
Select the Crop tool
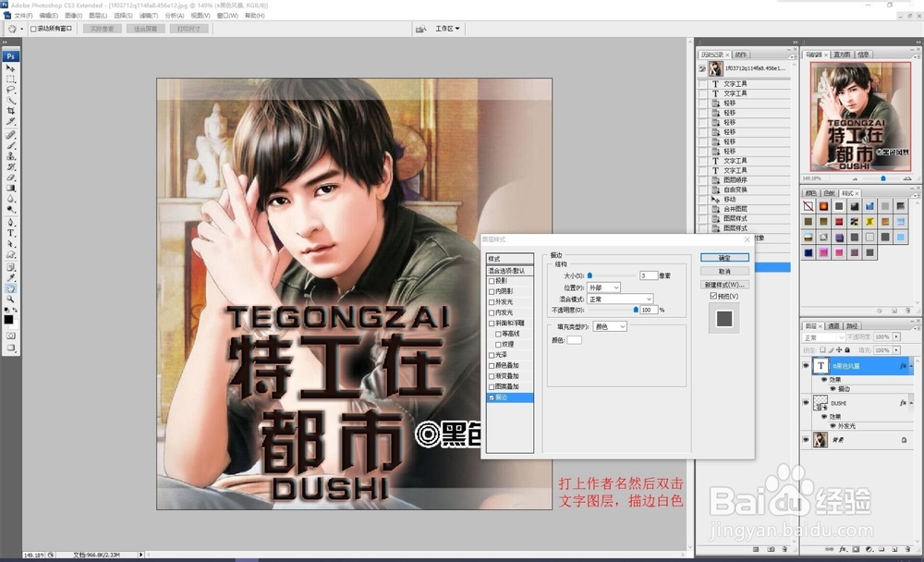pyautogui.click(x=10, y=111)
